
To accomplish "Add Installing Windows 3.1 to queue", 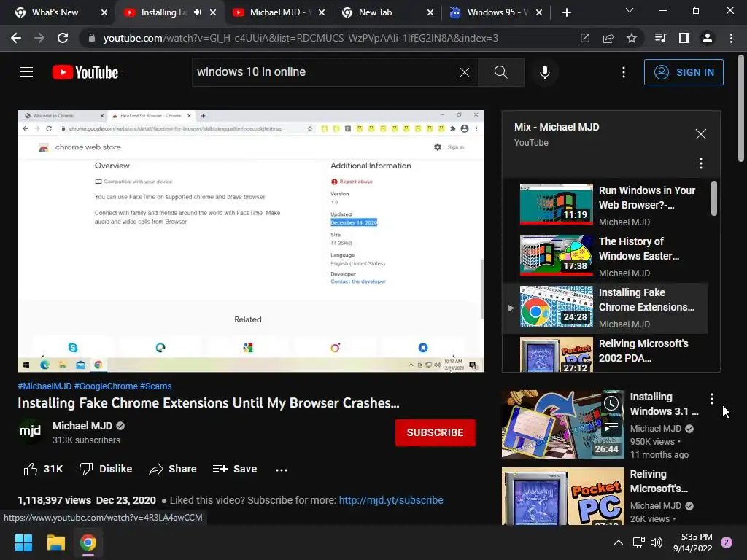I will 611,427.
